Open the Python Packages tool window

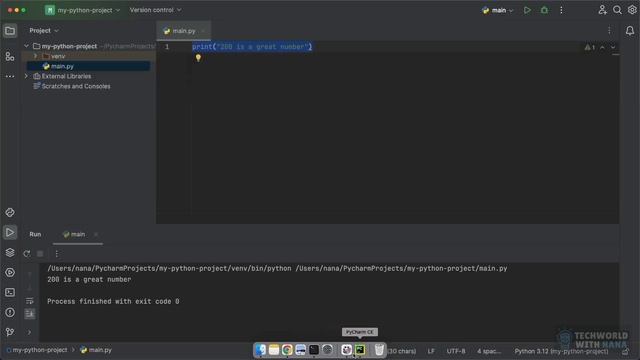10,213
